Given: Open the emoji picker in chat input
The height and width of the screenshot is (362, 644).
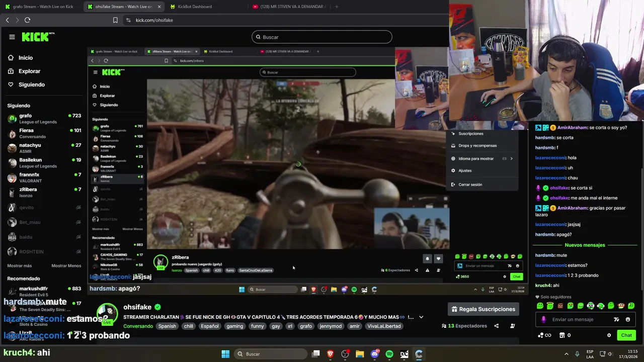Looking at the screenshot, I should point(627,319).
